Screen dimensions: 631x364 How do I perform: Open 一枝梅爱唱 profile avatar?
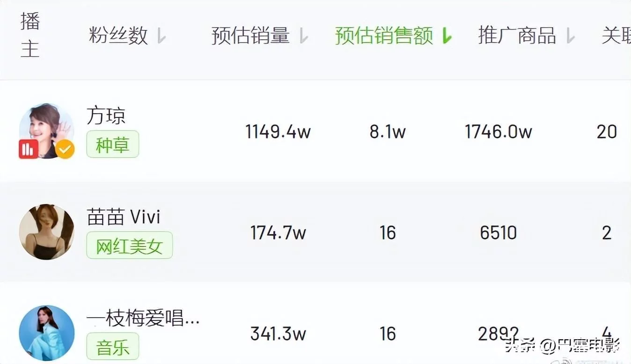tap(47, 333)
